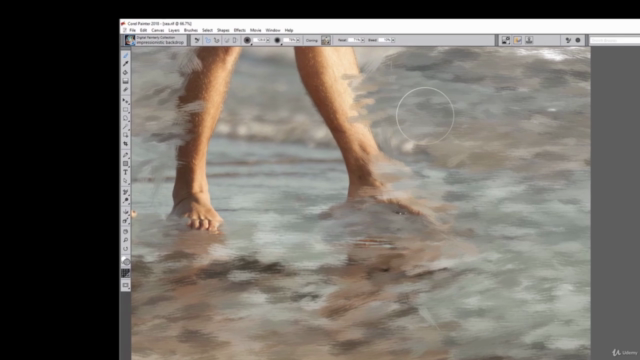Enable Freehand Strokes mode
Screen dimensions: 640x360
click(x=208, y=40)
